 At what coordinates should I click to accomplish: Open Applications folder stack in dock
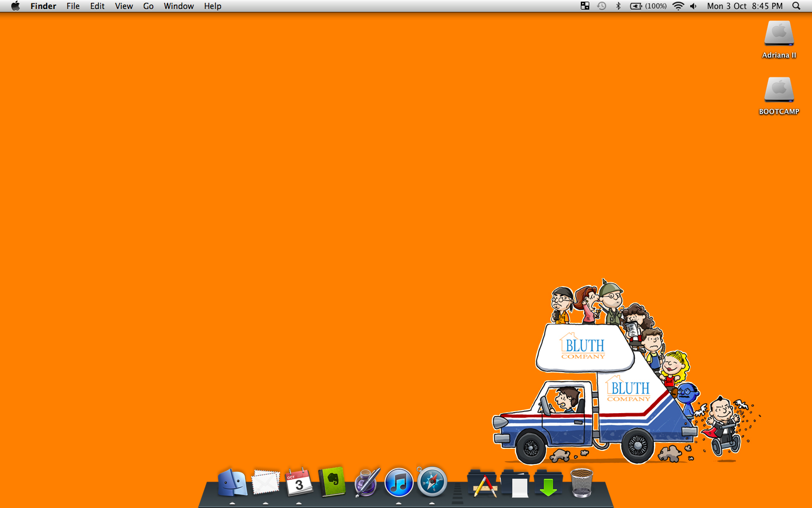(x=483, y=484)
